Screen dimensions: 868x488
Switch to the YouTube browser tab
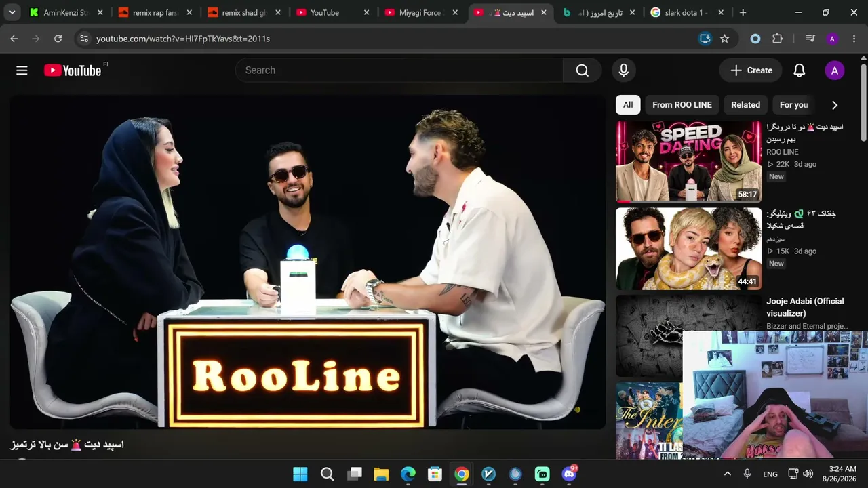click(332, 12)
